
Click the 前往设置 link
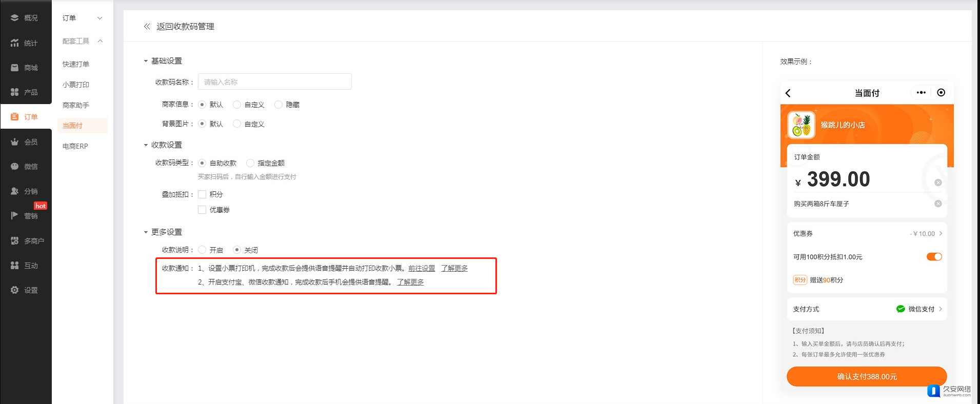click(422, 268)
